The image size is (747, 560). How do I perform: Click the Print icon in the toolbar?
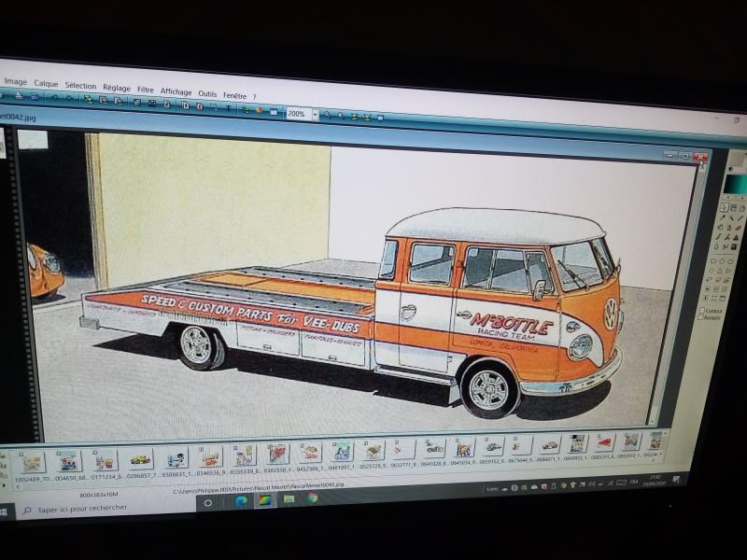coord(19,96)
